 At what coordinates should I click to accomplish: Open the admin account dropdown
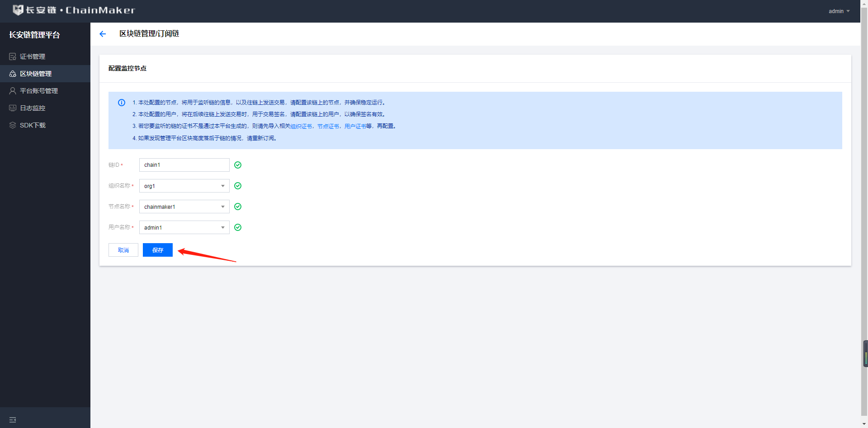839,11
